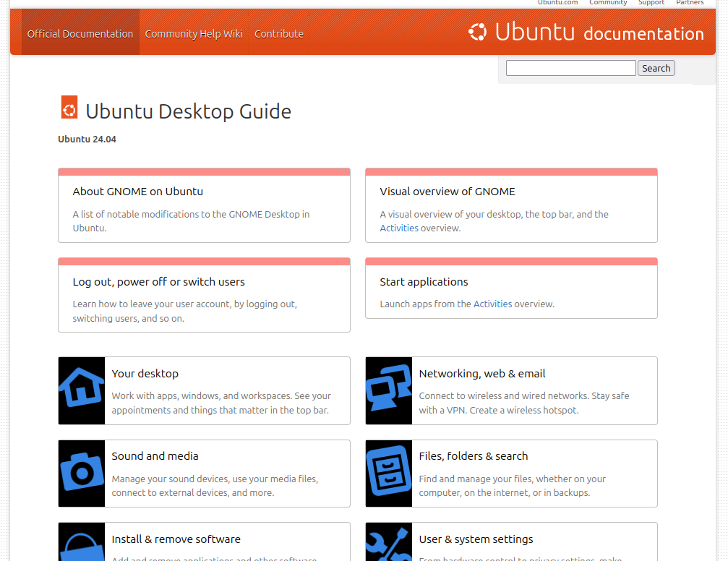Open Visual overview of GNOME topic
728x561 pixels.
click(447, 192)
